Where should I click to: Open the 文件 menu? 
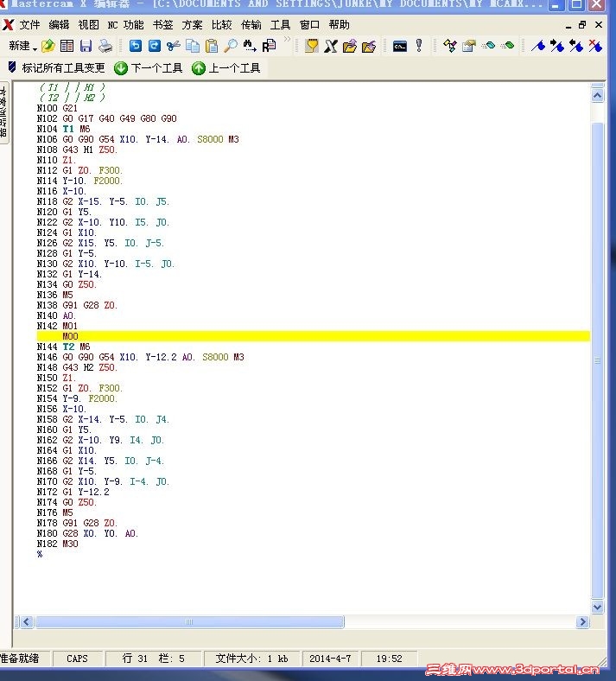pyautogui.click(x=29, y=25)
